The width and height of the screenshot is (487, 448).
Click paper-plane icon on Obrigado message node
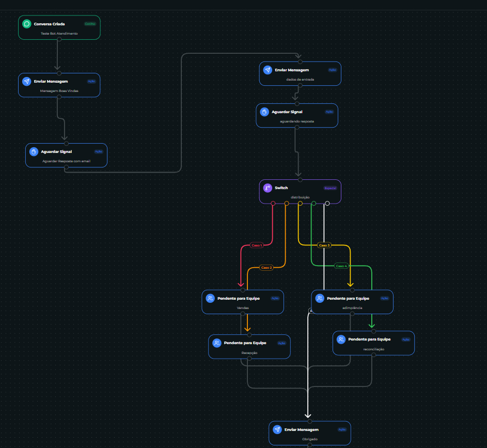(277, 430)
